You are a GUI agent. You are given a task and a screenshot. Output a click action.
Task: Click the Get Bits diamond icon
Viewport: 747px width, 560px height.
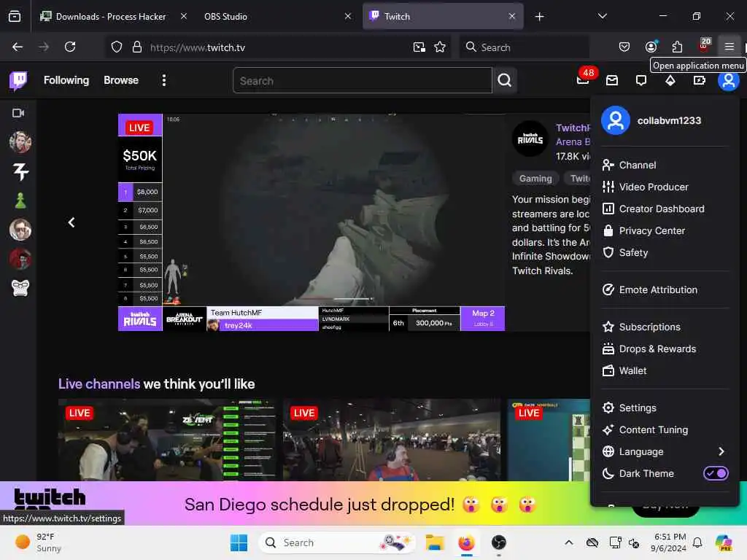coord(670,80)
